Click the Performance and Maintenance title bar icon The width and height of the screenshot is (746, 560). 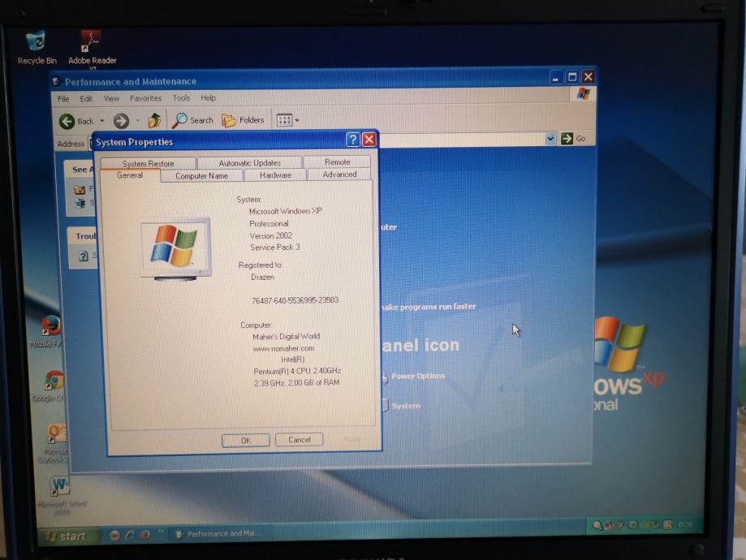[56, 82]
